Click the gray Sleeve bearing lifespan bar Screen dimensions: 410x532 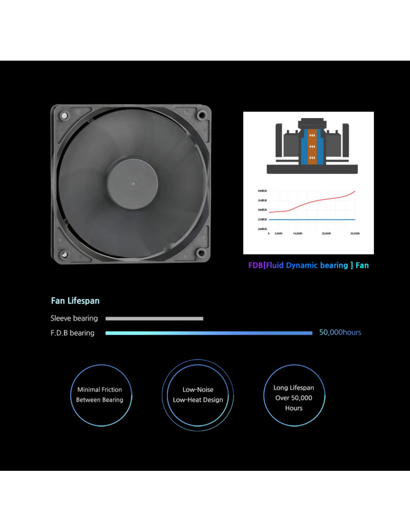154,319
